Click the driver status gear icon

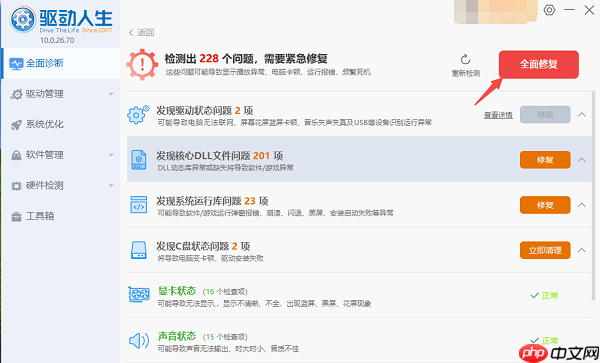tap(138, 115)
